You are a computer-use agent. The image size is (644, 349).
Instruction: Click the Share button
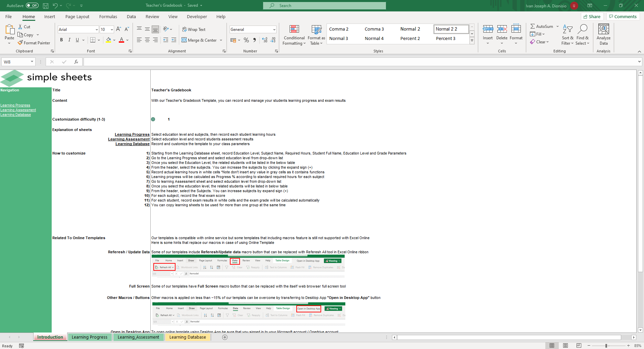[592, 17]
